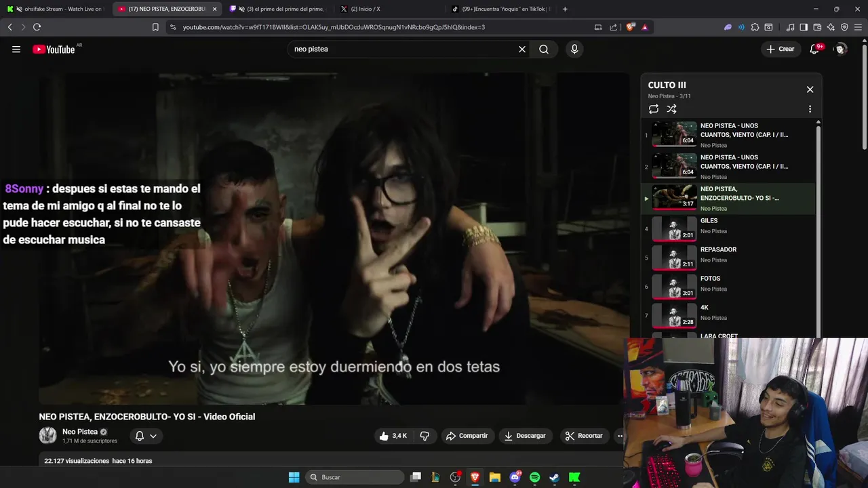Toggle playlist loop

click(654, 109)
